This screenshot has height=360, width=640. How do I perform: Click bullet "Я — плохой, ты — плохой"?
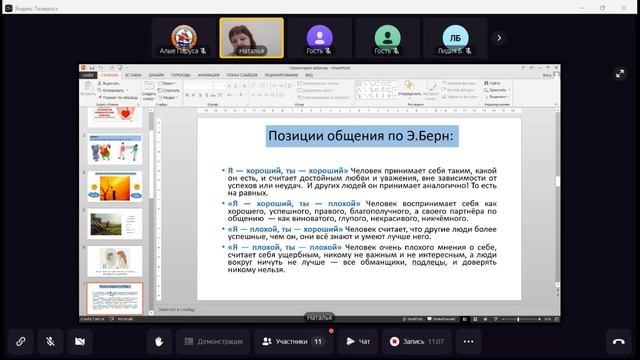click(285, 247)
